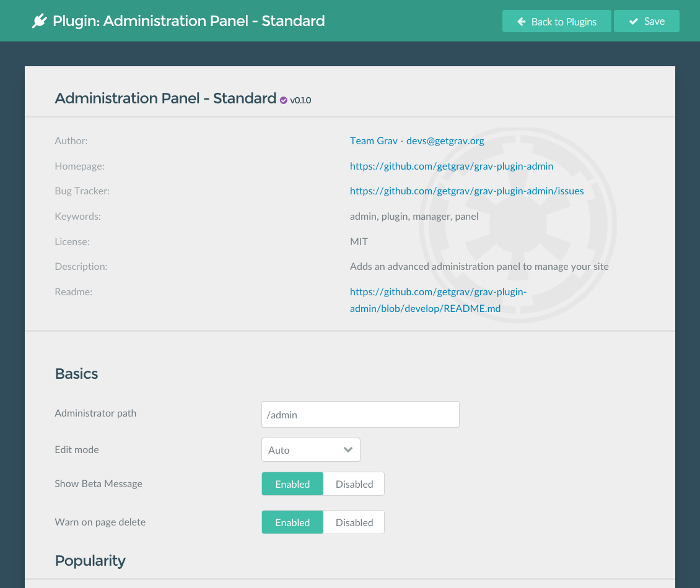Save the plugin settings

coord(647,22)
